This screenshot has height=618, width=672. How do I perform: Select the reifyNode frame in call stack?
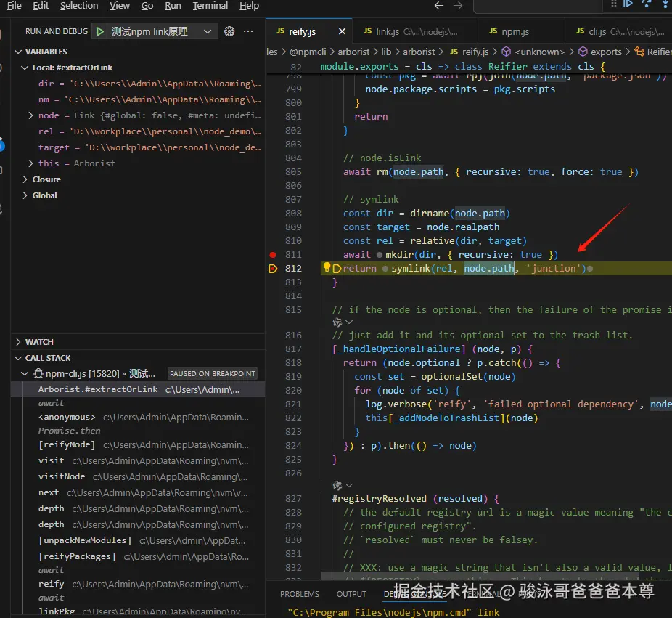67,444
